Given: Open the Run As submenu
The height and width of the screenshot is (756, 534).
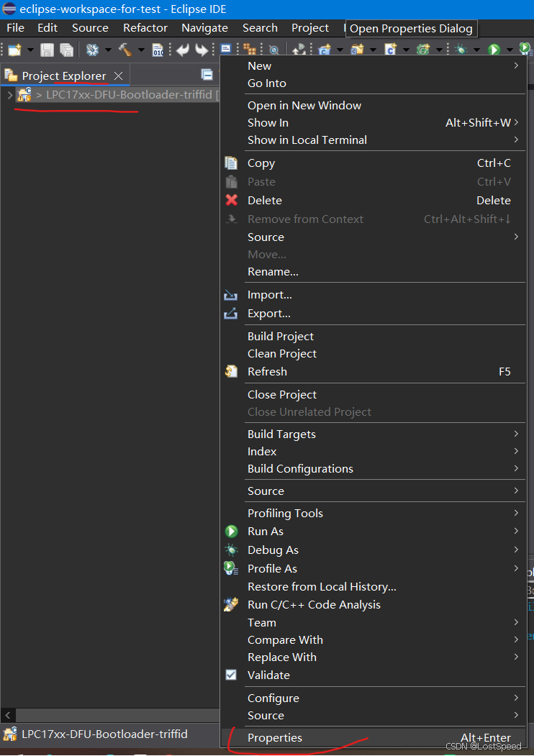Looking at the screenshot, I should point(373,532).
